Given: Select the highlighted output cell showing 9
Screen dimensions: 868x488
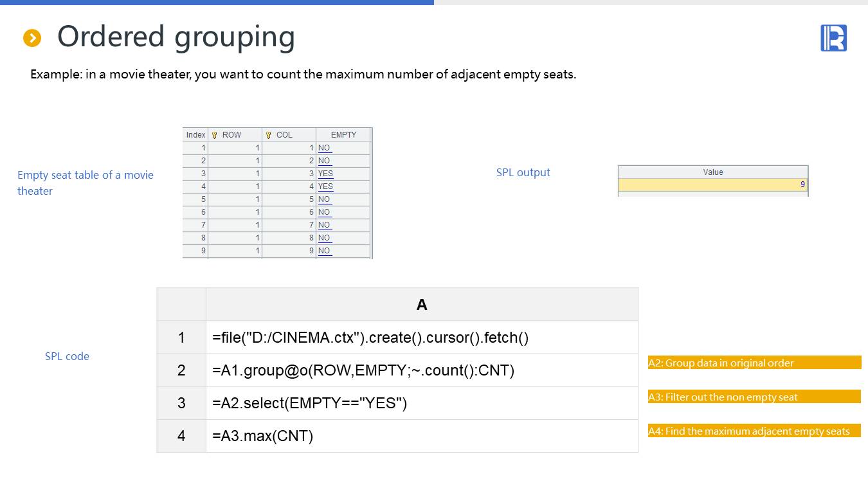Looking at the screenshot, I should coord(712,185).
